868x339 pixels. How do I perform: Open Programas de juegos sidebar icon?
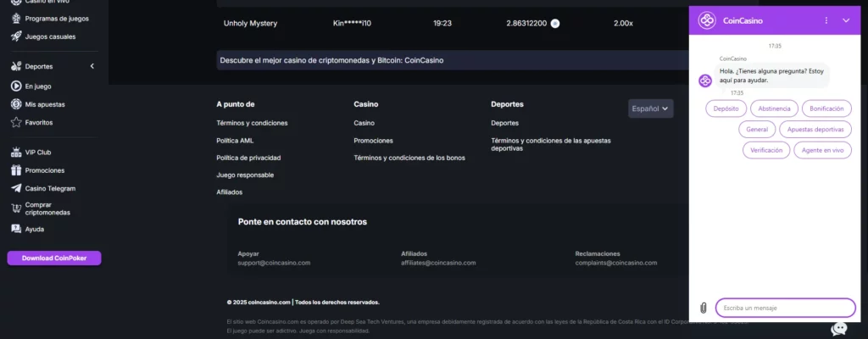point(16,19)
